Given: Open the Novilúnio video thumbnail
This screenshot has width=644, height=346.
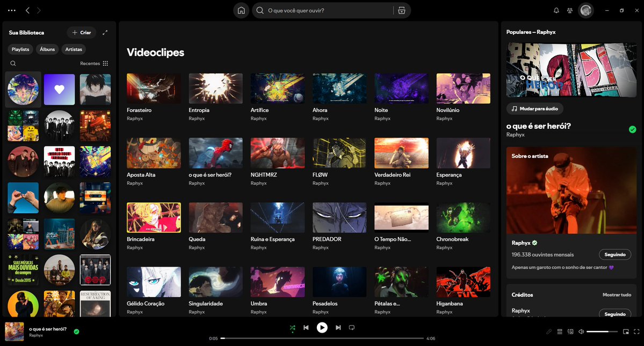Looking at the screenshot, I should pyautogui.click(x=464, y=89).
